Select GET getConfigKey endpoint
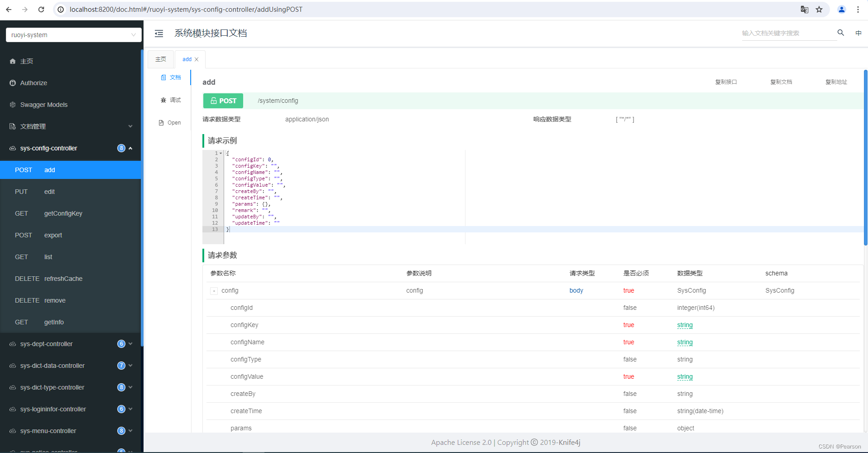The width and height of the screenshot is (868, 453). tap(71, 213)
